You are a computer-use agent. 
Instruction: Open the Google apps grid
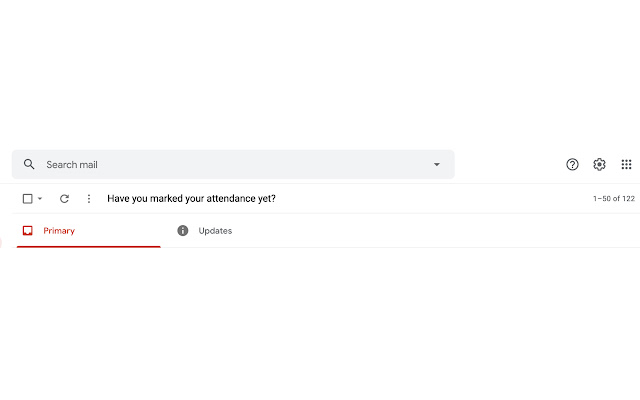coord(626,164)
